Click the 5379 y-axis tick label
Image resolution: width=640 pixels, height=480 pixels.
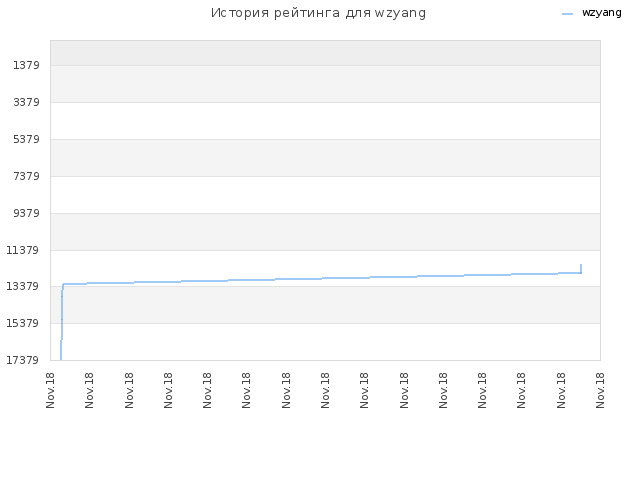click(x=26, y=139)
